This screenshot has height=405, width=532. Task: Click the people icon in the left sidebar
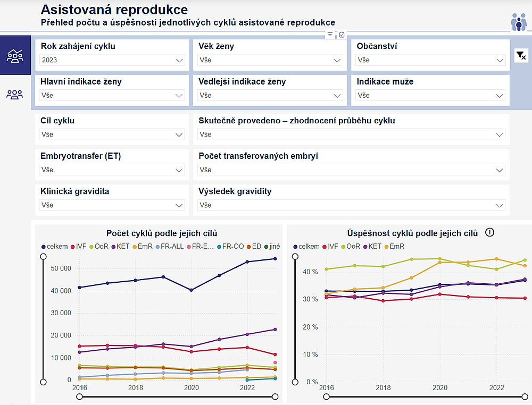pos(15,94)
